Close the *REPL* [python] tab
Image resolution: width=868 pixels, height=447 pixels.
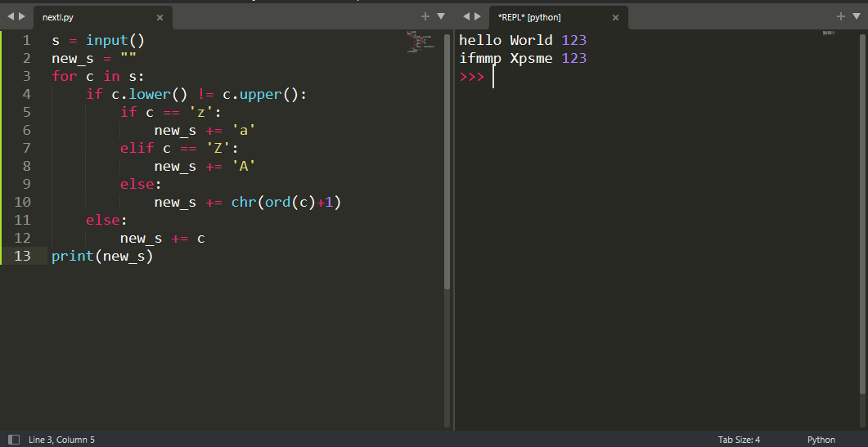(x=615, y=17)
